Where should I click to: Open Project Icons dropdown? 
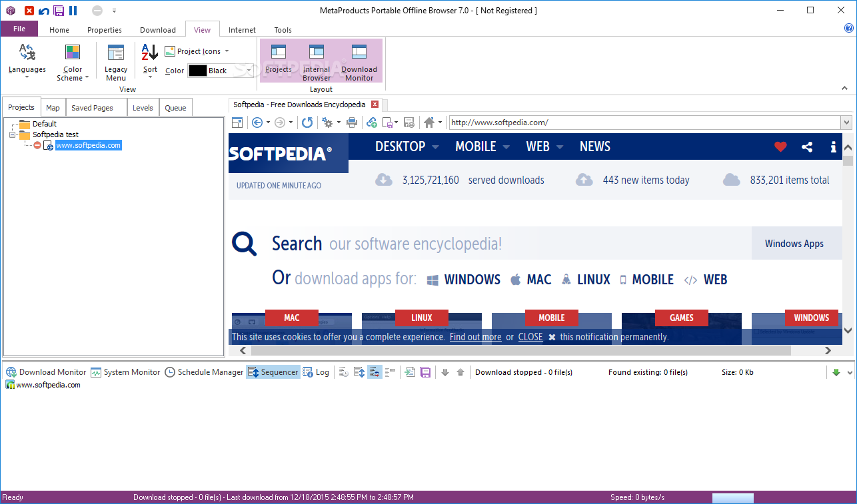pos(197,51)
